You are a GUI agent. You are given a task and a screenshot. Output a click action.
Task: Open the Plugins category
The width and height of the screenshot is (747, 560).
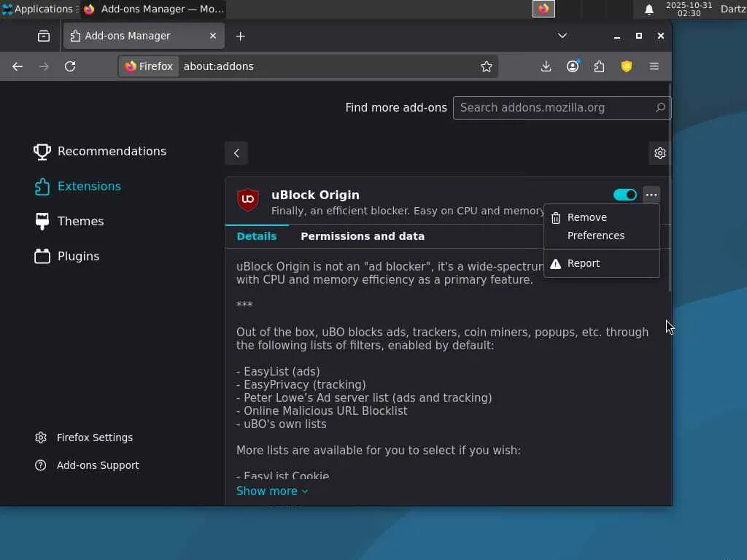coord(67,256)
